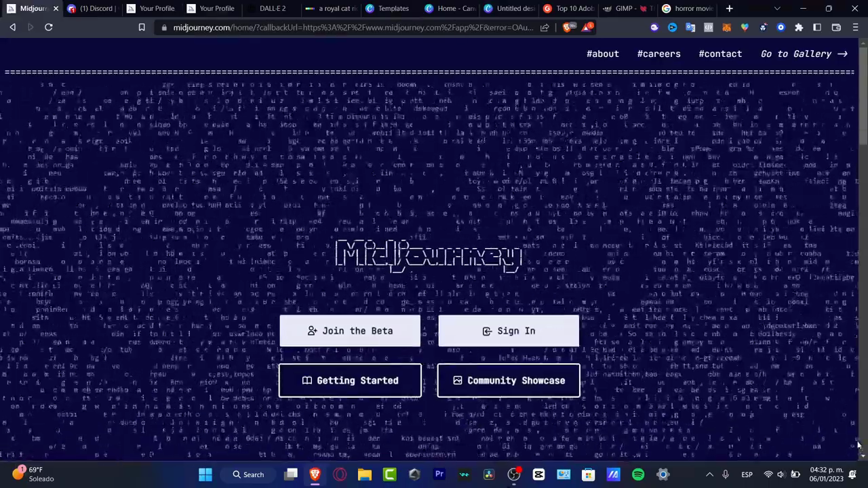Open the #careers link
868x488 pixels.
(x=658, y=54)
